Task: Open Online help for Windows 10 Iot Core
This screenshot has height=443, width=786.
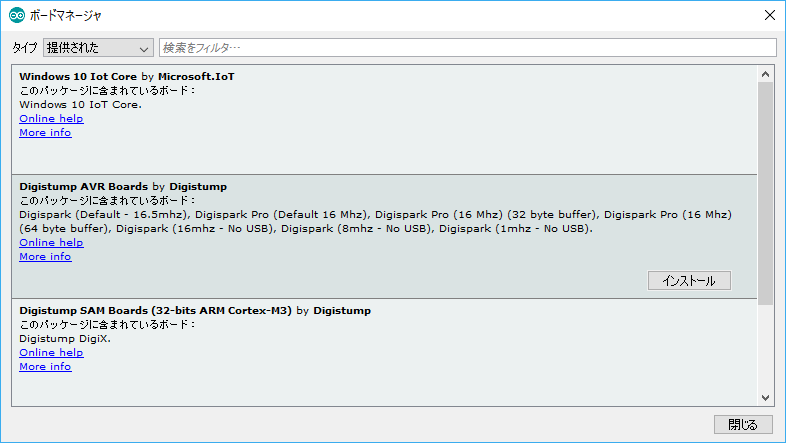Action: [51, 119]
